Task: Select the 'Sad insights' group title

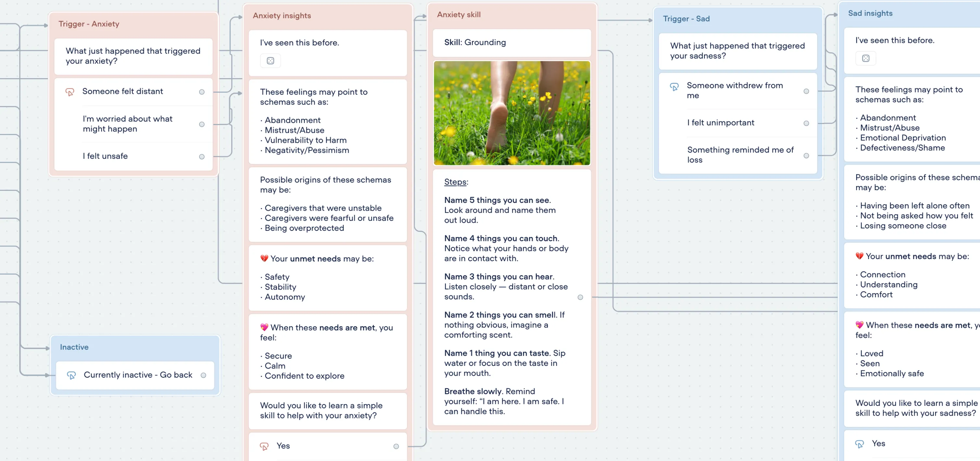Action: (x=870, y=13)
